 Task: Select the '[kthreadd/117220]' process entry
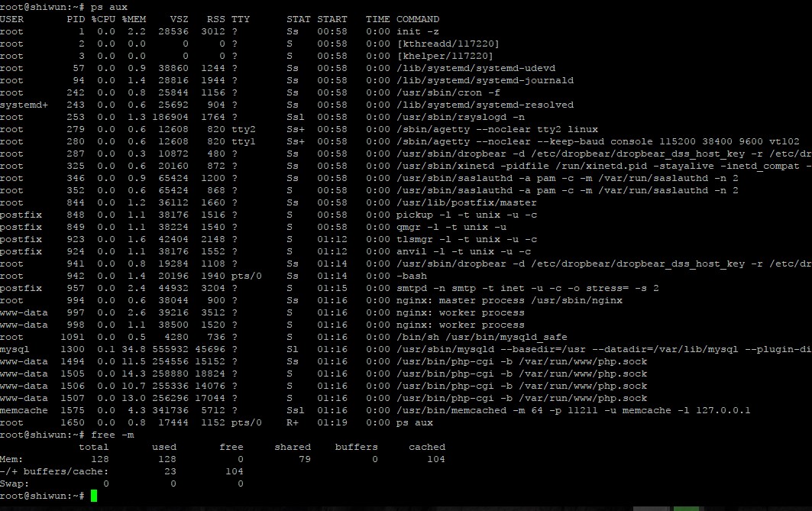click(448, 44)
